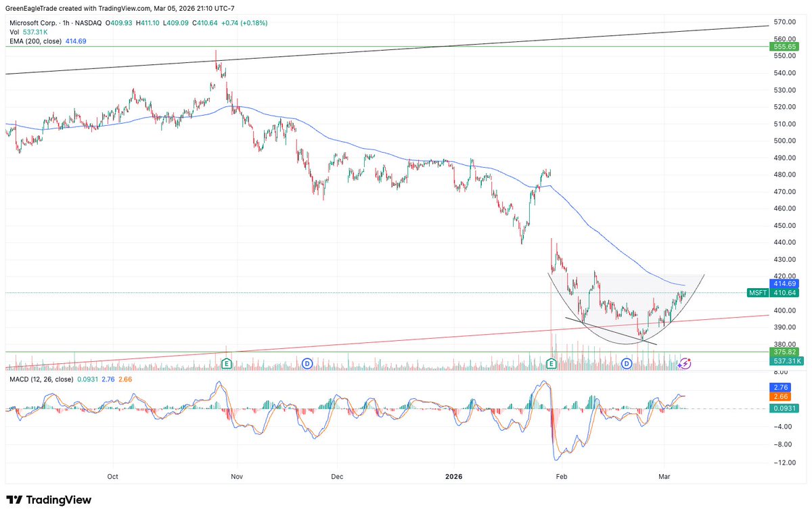Click the purple lightning event marker
This screenshot has width=812, height=516.
tap(685, 364)
